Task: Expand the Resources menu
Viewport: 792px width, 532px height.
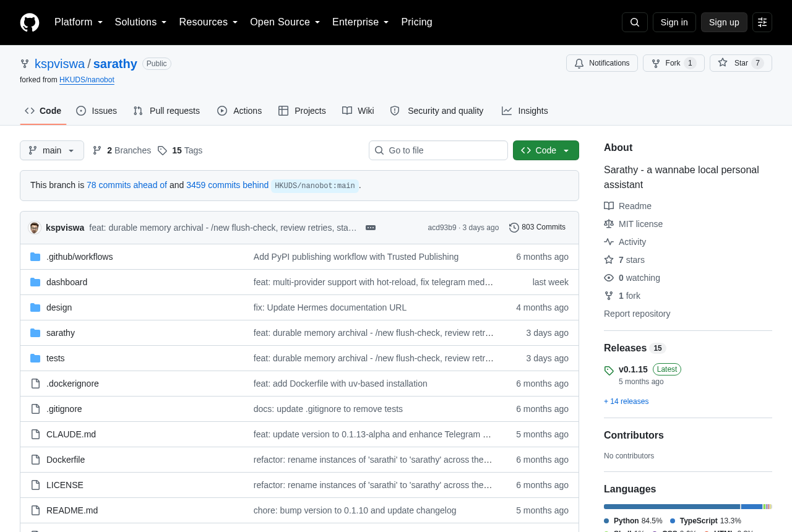Action: point(209,22)
